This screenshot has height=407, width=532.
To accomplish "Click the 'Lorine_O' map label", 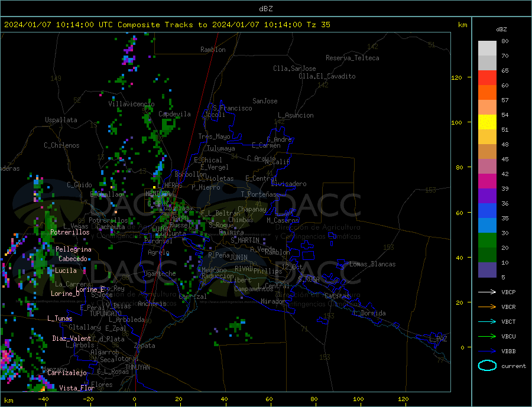I will point(65,294).
